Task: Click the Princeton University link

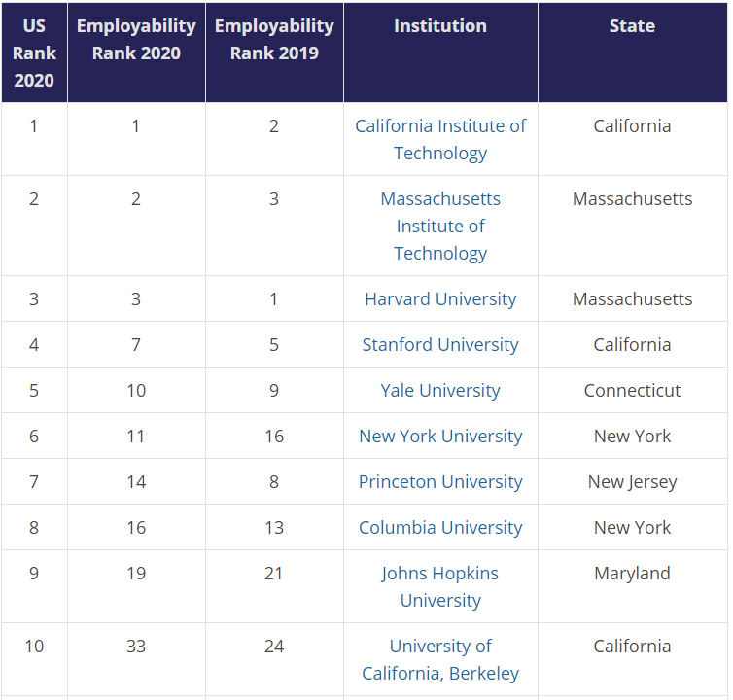Action: [x=440, y=482]
